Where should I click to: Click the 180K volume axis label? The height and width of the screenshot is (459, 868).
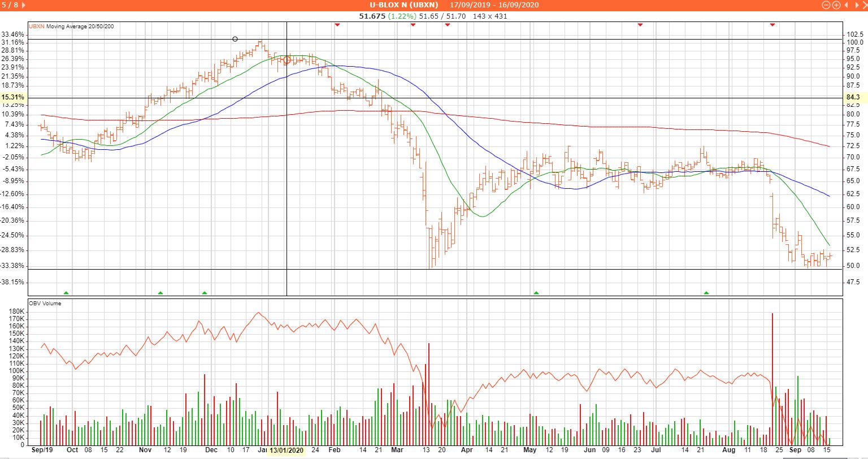(16, 311)
